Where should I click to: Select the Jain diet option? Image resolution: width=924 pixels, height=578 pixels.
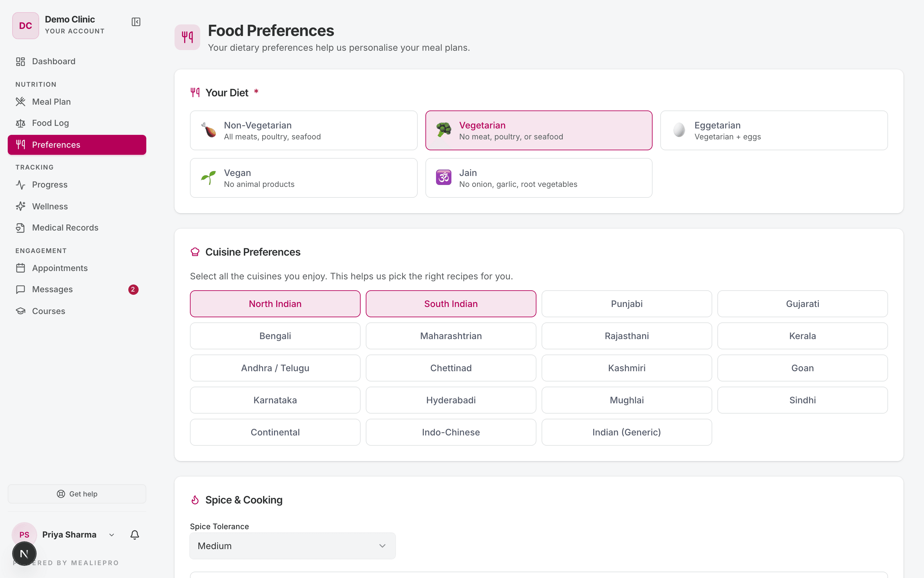[539, 178]
